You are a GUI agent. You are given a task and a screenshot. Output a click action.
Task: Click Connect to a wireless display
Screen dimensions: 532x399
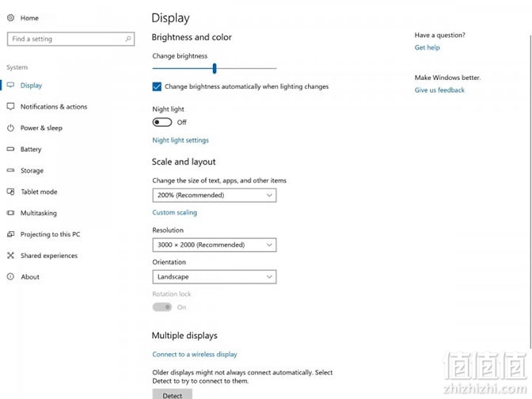click(x=195, y=354)
